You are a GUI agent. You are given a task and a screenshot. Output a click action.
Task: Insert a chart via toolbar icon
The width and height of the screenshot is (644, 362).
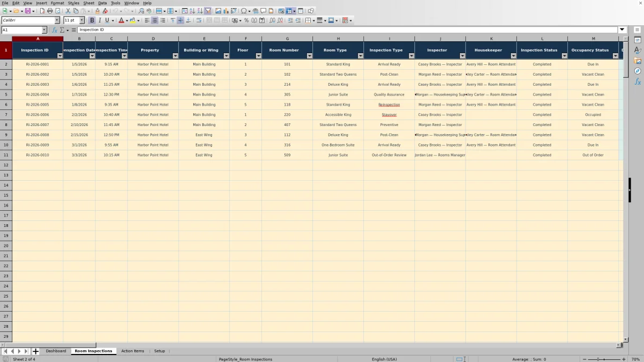(x=225, y=11)
